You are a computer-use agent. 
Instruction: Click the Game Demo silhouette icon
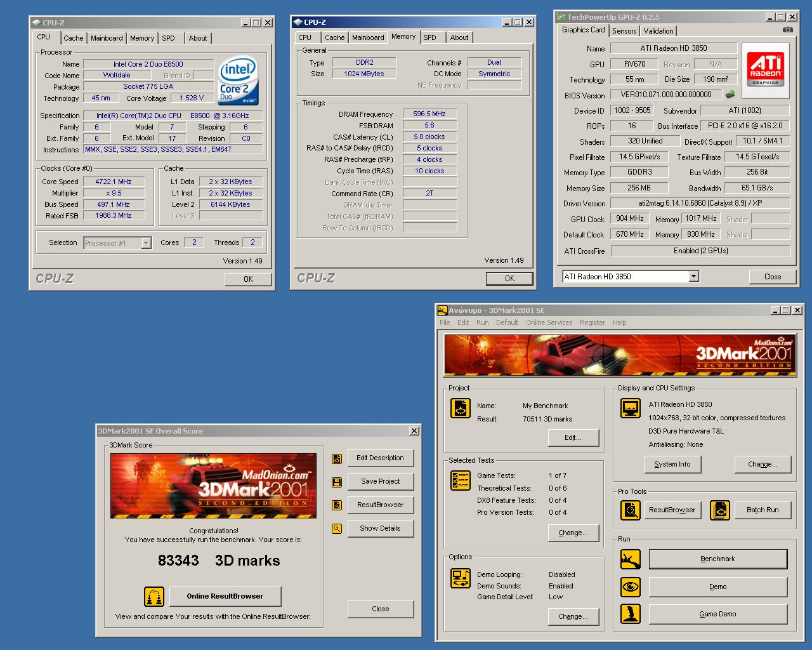[631, 614]
